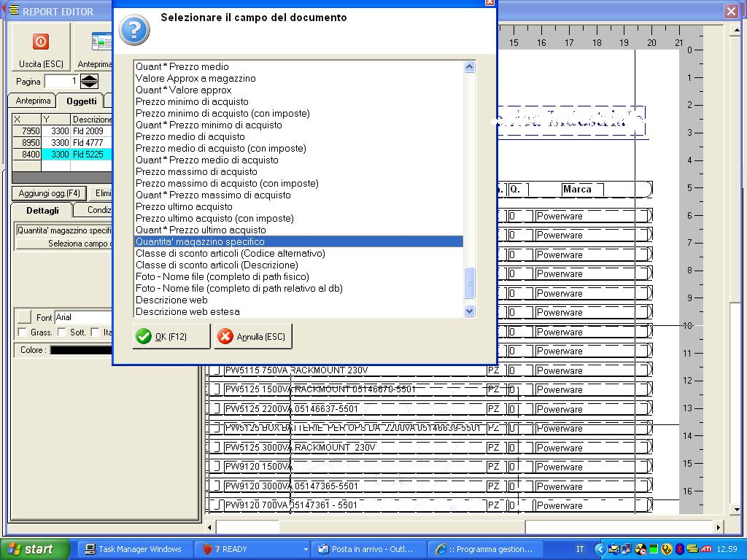747x560 pixels.
Task: Click the Pagina up/down stepper
Action: (x=89, y=82)
